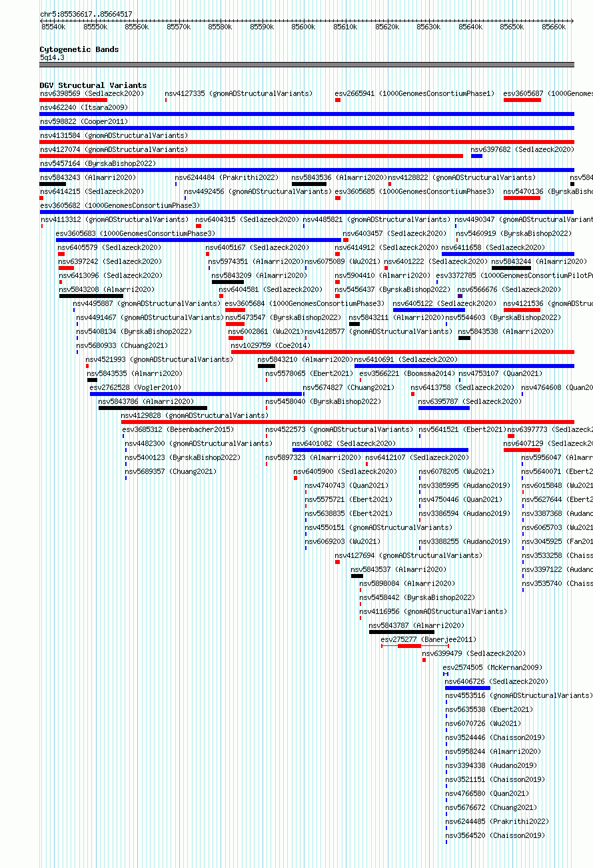The width and height of the screenshot is (593, 868).
Task: Click the red bar under nsv5473547 (ByrskaBishop2022)
Action: [235, 324]
